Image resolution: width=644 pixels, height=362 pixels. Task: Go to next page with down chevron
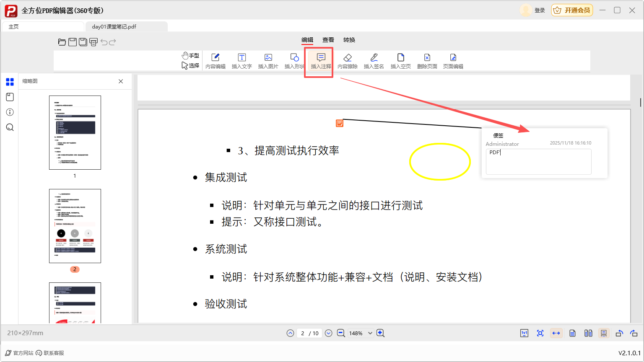click(329, 333)
